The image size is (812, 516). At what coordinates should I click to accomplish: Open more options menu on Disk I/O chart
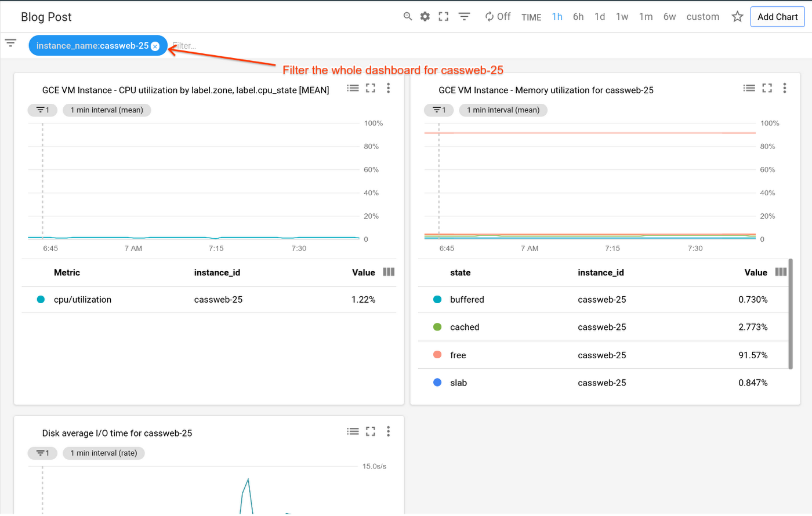coord(389,431)
